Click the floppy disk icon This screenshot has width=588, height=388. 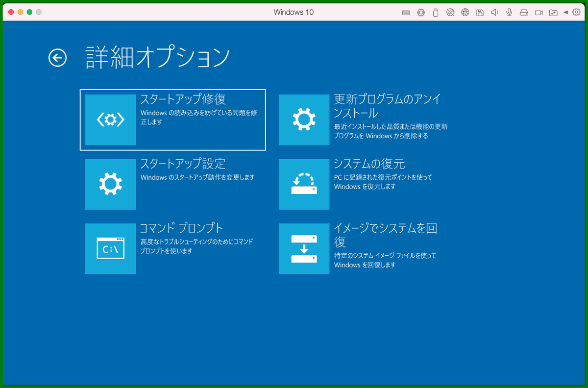(480, 12)
